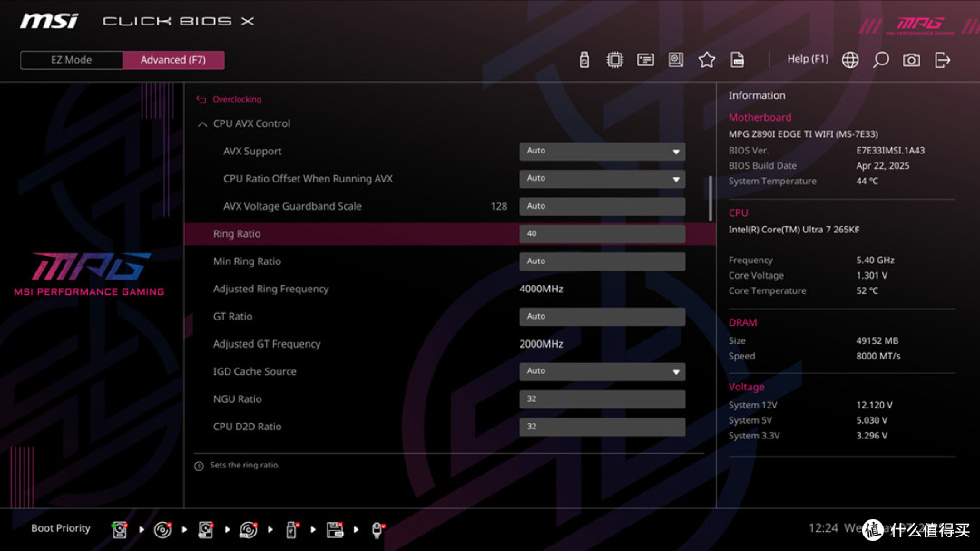Select the network plug boot device
Image resolution: width=980 pixels, height=551 pixels.
[377, 530]
